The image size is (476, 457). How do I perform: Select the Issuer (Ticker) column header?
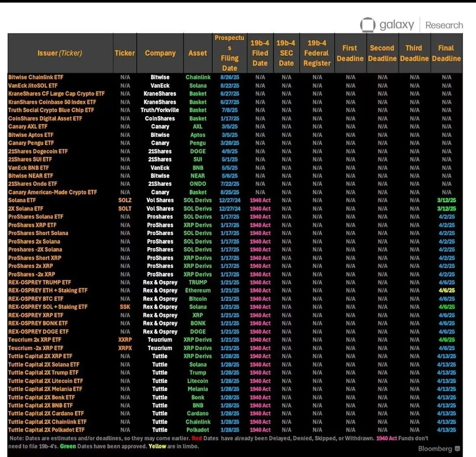(x=60, y=53)
